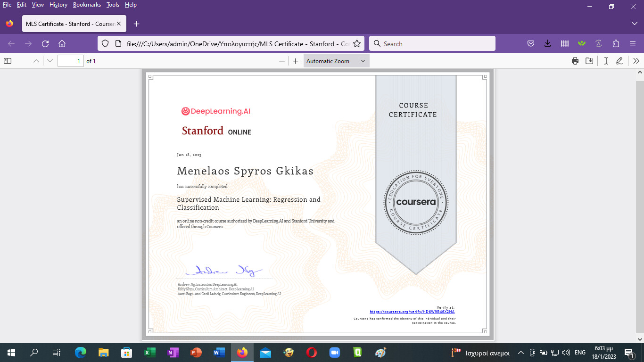Launch Zoom from taskbar
This screenshot has height=362, width=644.
point(334,353)
